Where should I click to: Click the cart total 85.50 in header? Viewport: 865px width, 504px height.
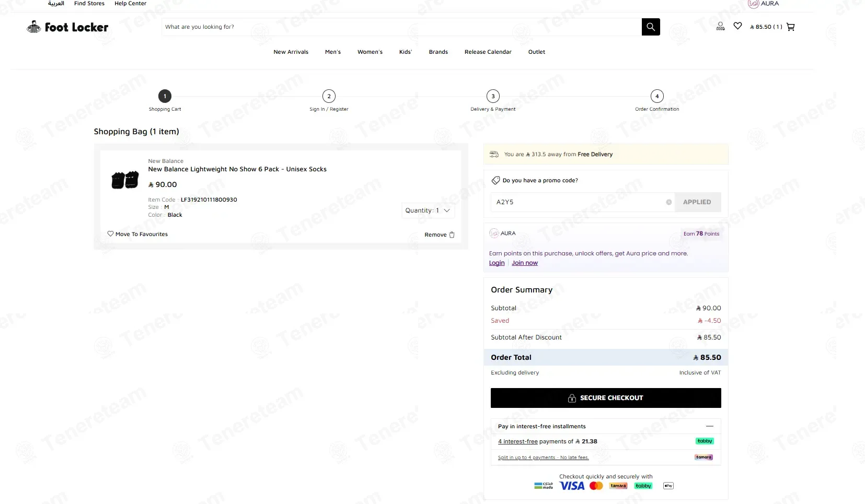pyautogui.click(x=766, y=27)
